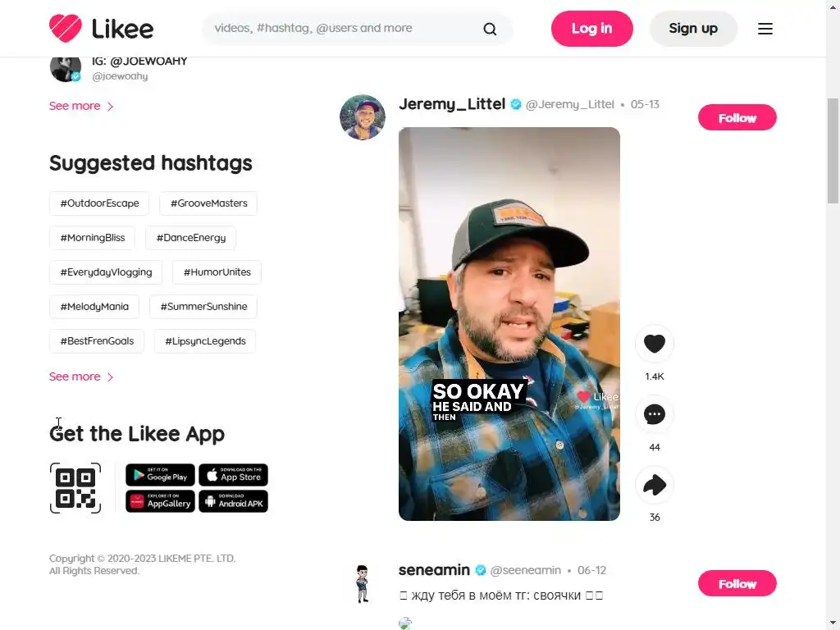Image resolution: width=840 pixels, height=630 pixels.
Task: Open the hamburger menu icon
Action: tap(765, 29)
